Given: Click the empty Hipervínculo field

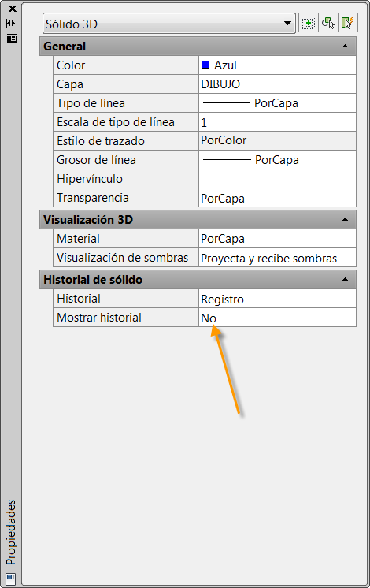Looking at the screenshot, I should coord(277,179).
